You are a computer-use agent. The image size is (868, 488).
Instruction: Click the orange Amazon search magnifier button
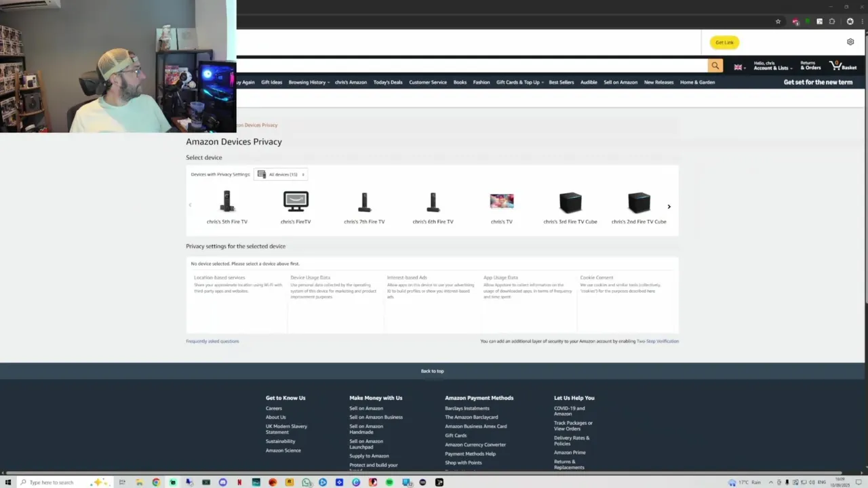pyautogui.click(x=715, y=66)
